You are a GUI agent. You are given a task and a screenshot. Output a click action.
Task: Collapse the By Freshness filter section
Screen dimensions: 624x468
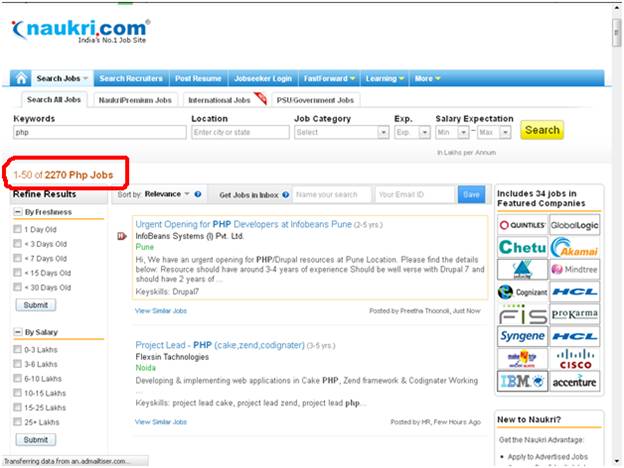[x=17, y=213]
